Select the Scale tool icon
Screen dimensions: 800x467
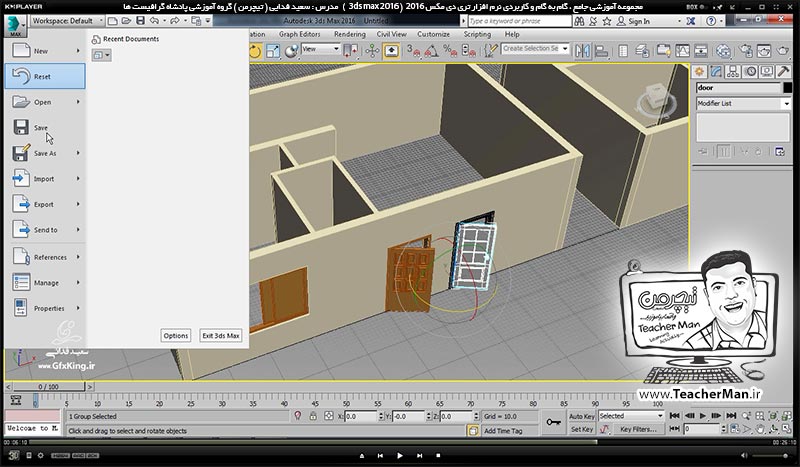(x=273, y=51)
